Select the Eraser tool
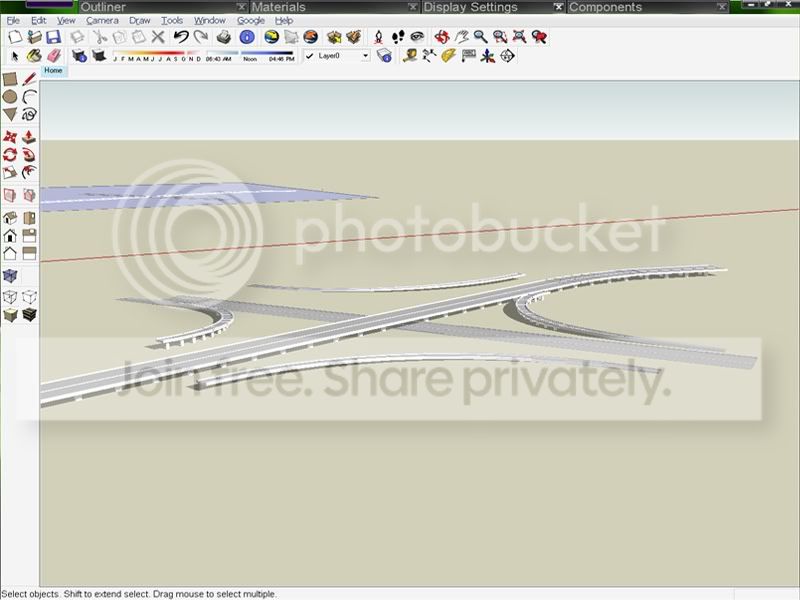800x600 pixels. 54,56
